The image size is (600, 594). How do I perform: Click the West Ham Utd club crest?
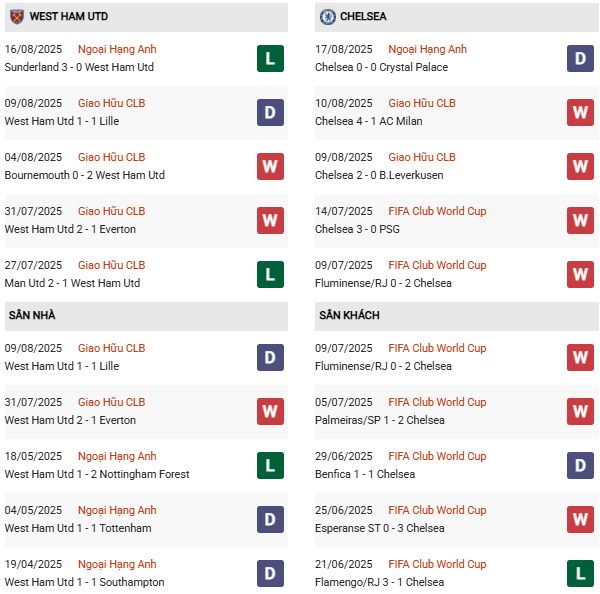pos(16,17)
